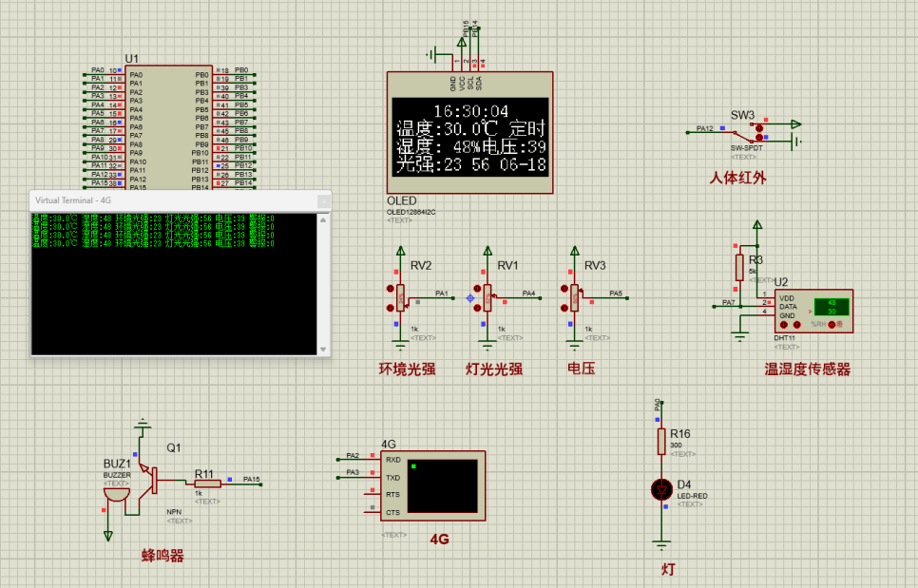
Task: Select the OLED display component screen
Action: (469, 136)
